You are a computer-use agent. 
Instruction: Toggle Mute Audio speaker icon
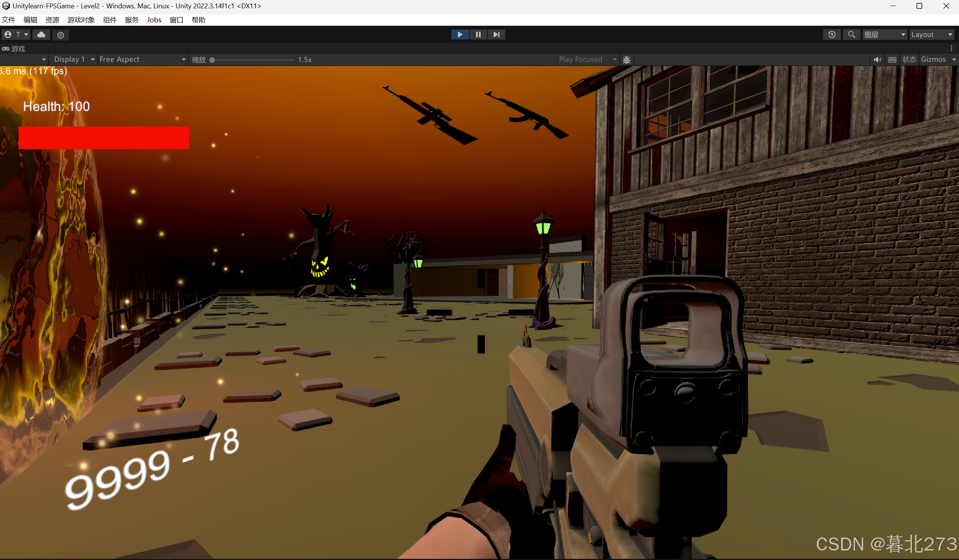[x=877, y=60]
